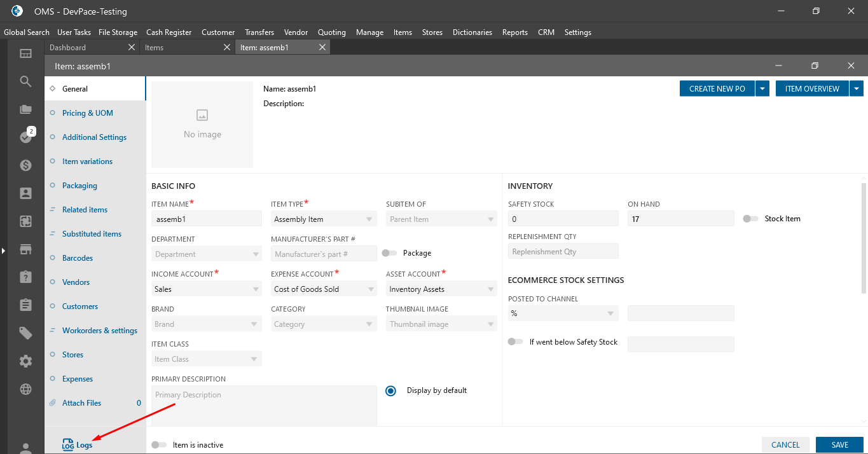Expand the Create New PO arrow dropdown

[763, 89]
